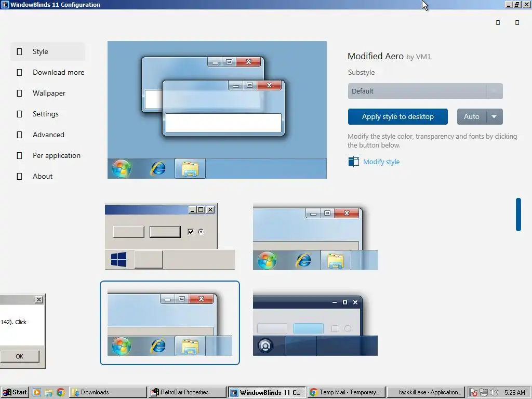Open file explorer quick launch icon
This screenshot has height=399, width=532.
click(x=48, y=392)
